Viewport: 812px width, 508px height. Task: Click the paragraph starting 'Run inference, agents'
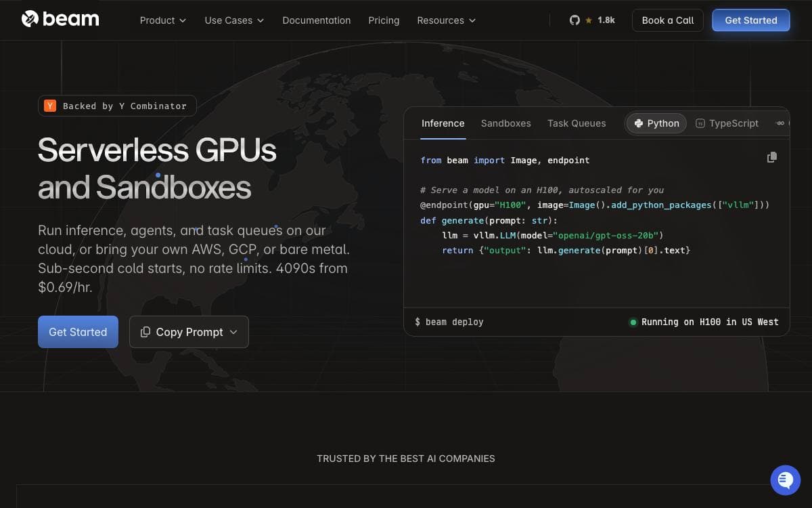tap(194, 259)
